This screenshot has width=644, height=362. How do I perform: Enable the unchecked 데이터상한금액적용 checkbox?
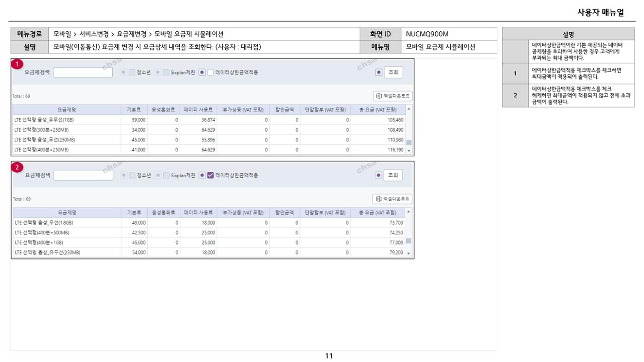[210, 72]
